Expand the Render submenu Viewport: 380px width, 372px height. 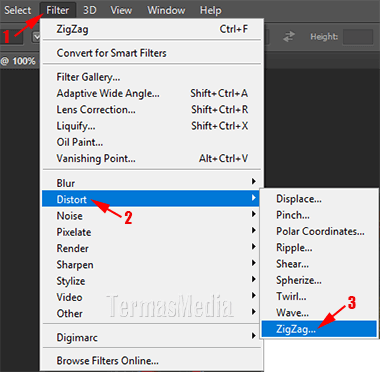coord(151,248)
